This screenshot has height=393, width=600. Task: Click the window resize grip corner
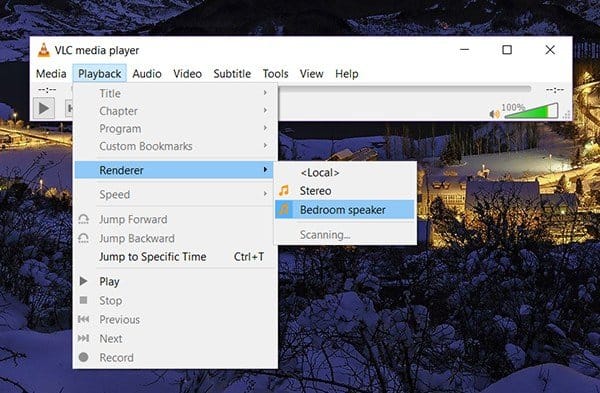[x=567, y=115]
